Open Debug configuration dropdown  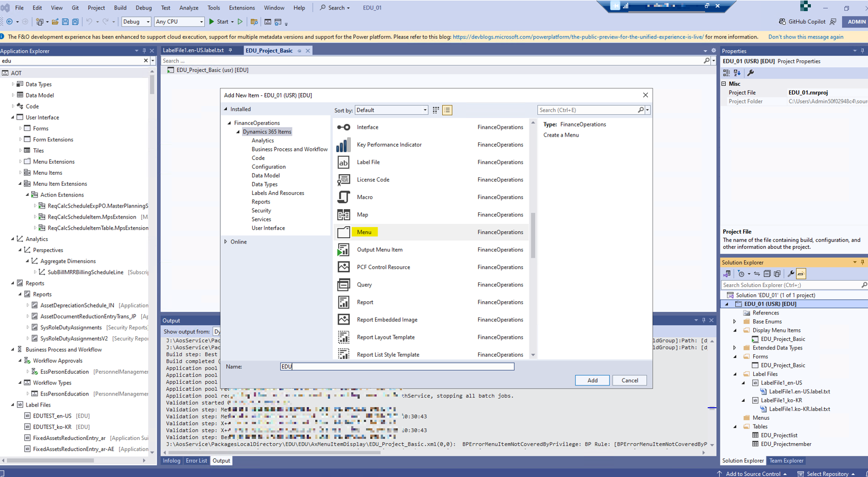[x=136, y=22]
